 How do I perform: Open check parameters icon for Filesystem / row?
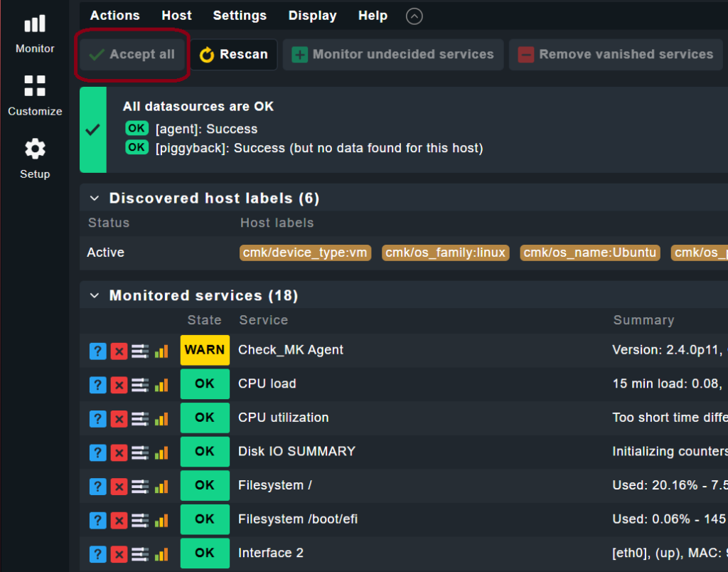click(140, 486)
